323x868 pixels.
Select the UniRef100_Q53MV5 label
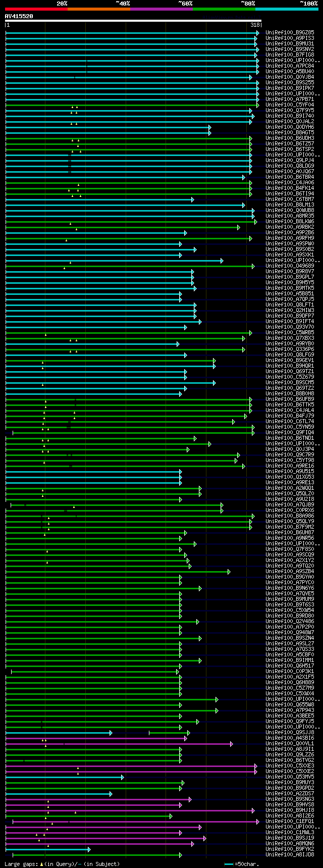290,777
